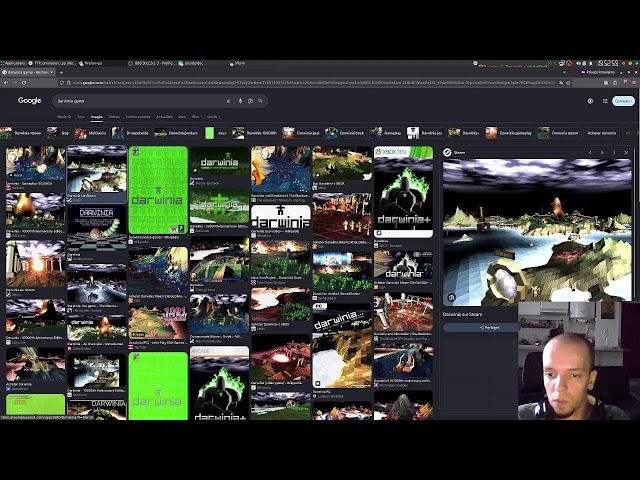The width and height of the screenshot is (640, 480).
Task: Click the Lens icon on the preview image
Action: [x=451, y=297]
